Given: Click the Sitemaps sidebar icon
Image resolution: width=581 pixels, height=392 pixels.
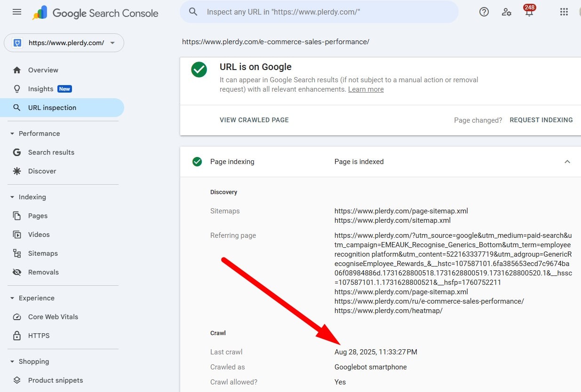Looking at the screenshot, I should tap(16, 253).
